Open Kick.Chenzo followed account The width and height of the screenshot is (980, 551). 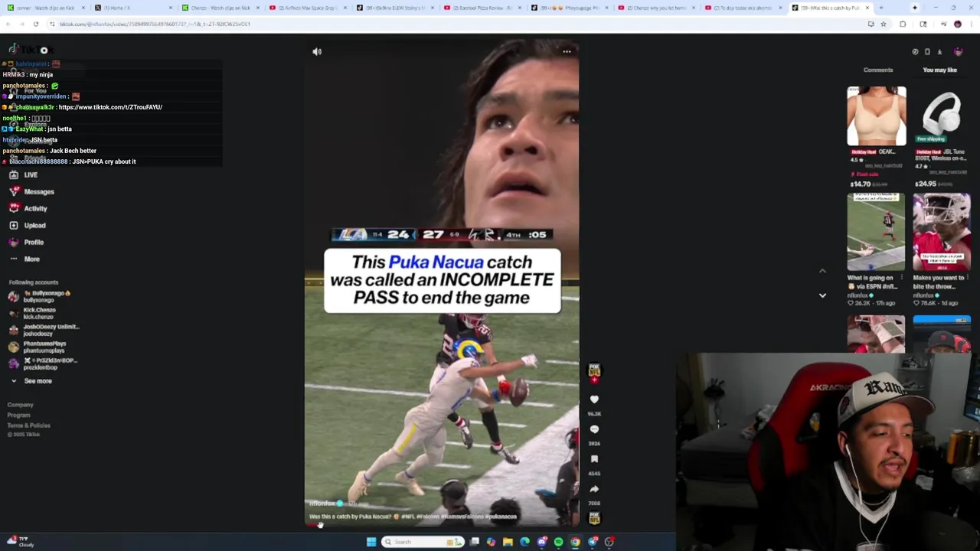(32, 313)
